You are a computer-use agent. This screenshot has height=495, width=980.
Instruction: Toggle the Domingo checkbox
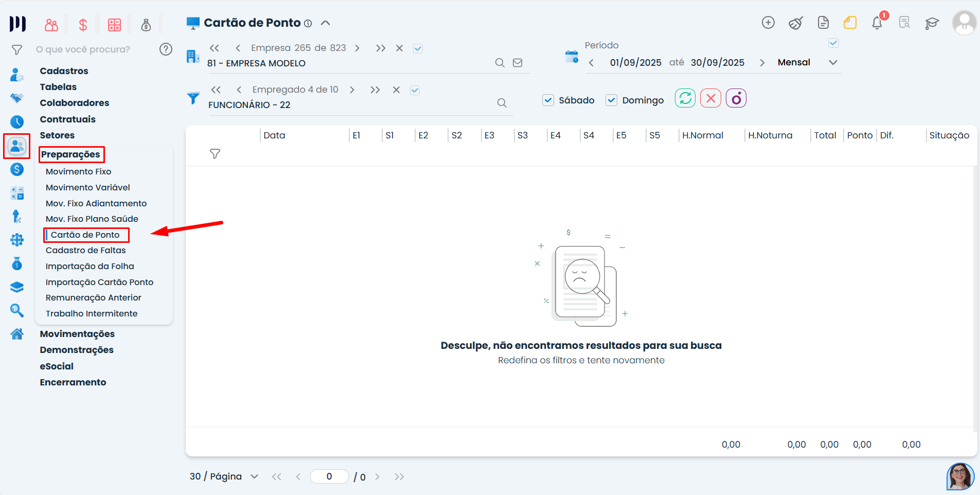611,100
